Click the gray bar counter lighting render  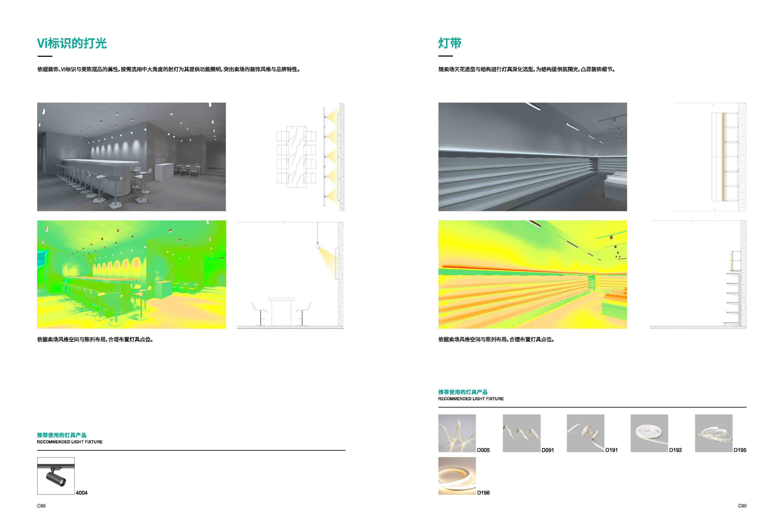(x=132, y=157)
